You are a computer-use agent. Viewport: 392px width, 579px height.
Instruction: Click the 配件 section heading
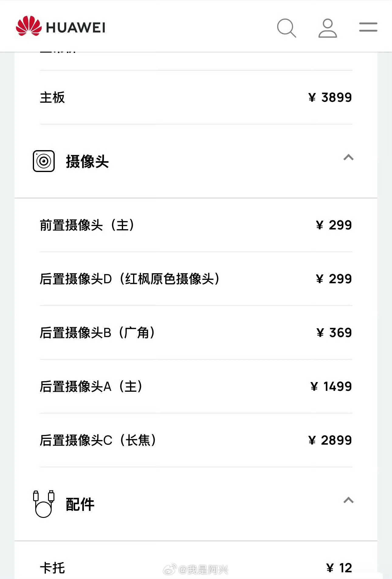tap(80, 504)
